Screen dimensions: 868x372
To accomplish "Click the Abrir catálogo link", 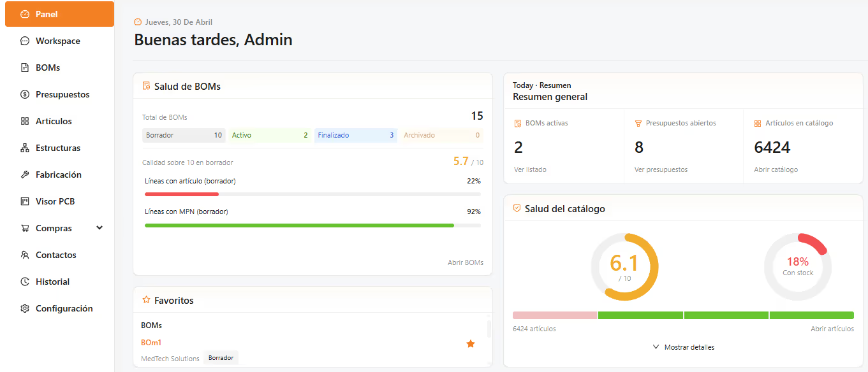I will click(x=776, y=169).
